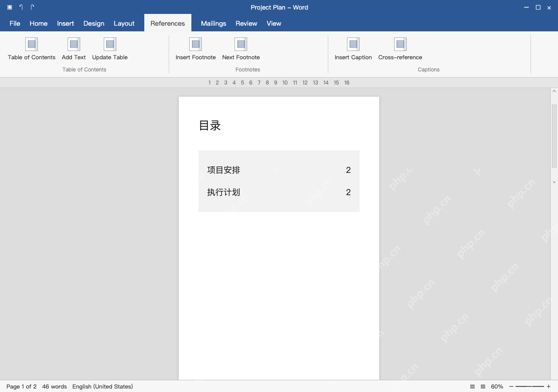This screenshot has height=392, width=558.
Task: Click Insert Caption
Action: [353, 49]
